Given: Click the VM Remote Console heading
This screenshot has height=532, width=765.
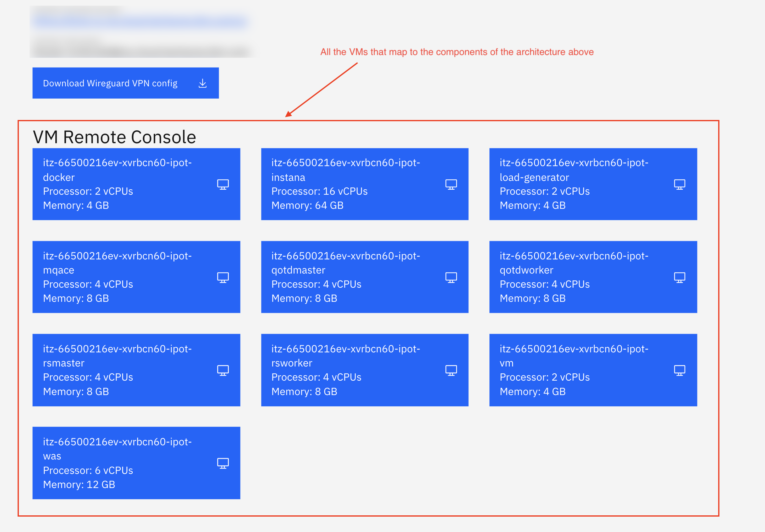Looking at the screenshot, I should coord(114,137).
